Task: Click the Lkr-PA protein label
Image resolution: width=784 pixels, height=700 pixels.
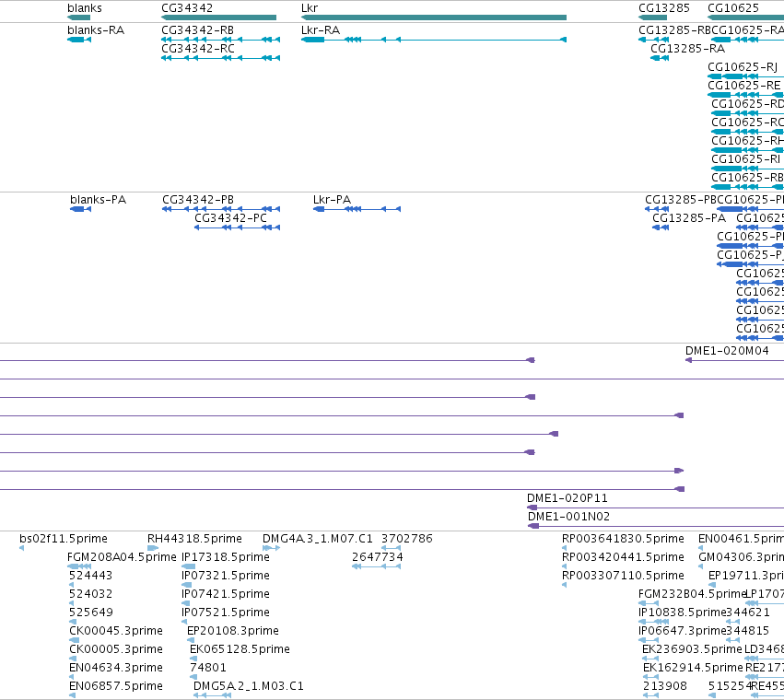Action: point(332,200)
